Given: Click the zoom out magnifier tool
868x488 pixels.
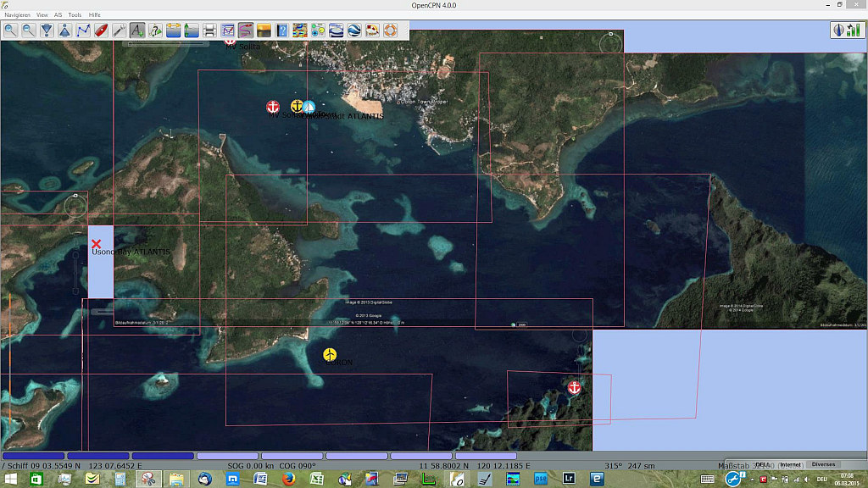Looking at the screenshot, I should [x=28, y=30].
